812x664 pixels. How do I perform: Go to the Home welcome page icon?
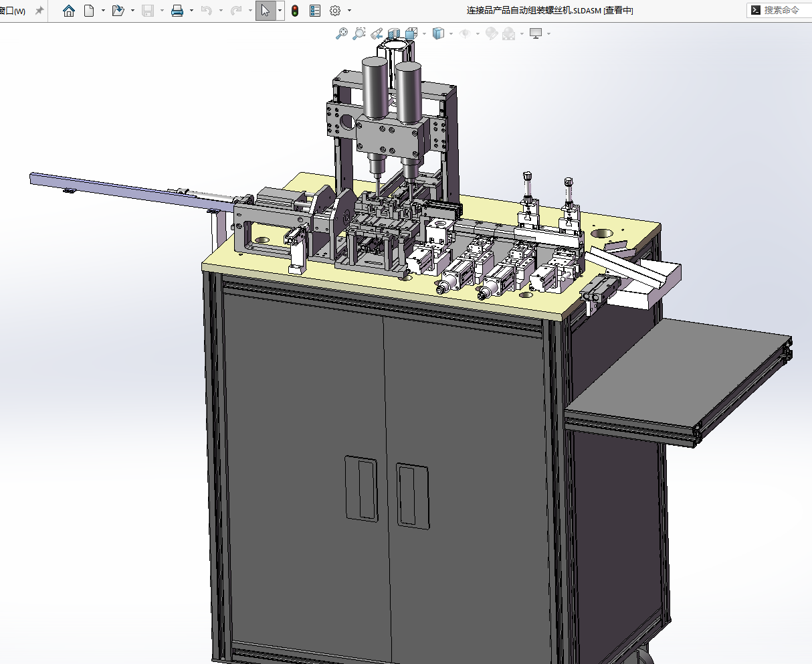(x=68, y=11)
